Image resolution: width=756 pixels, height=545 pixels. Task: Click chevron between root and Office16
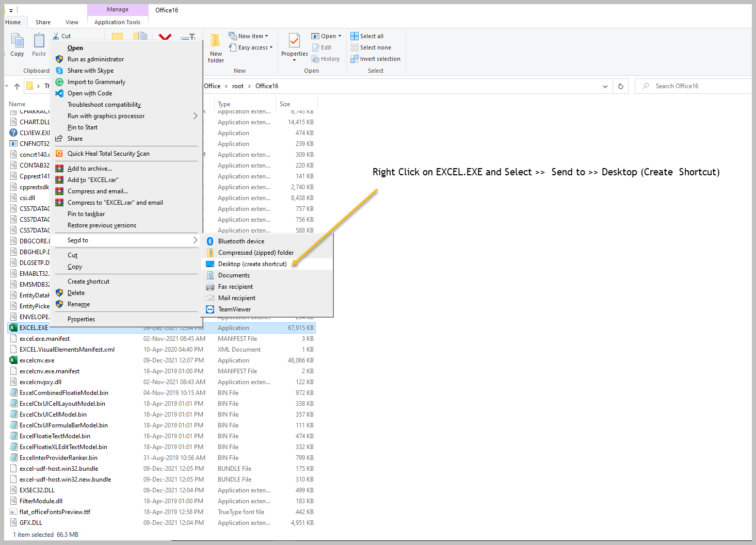249,86
